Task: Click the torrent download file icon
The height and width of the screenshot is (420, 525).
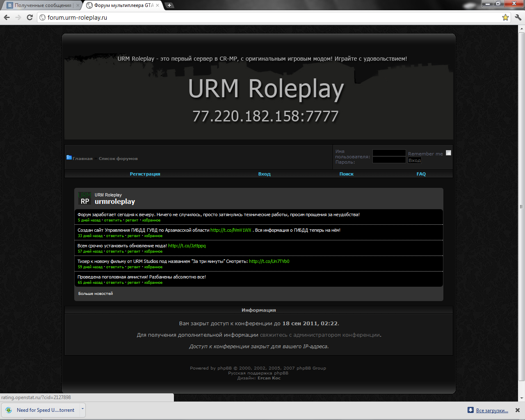Action: pyautogui.click(x=9, y=410)
